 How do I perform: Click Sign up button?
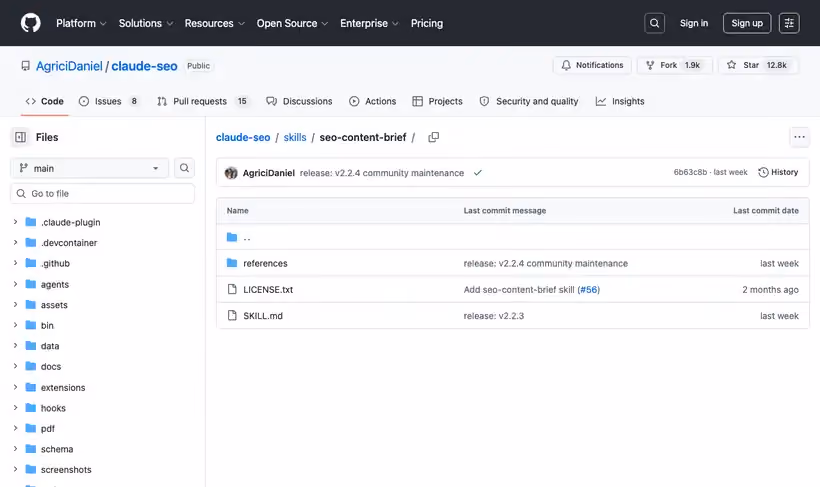point(747,23)
